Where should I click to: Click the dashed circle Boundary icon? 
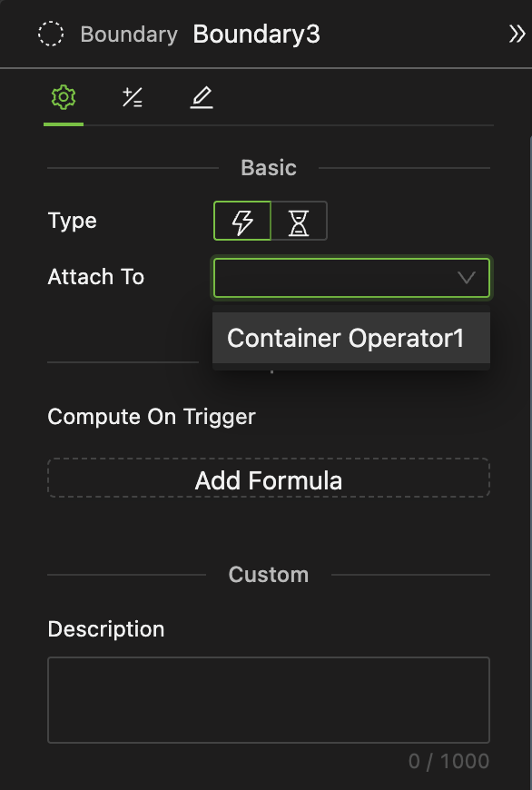click(x=51, y=35)
